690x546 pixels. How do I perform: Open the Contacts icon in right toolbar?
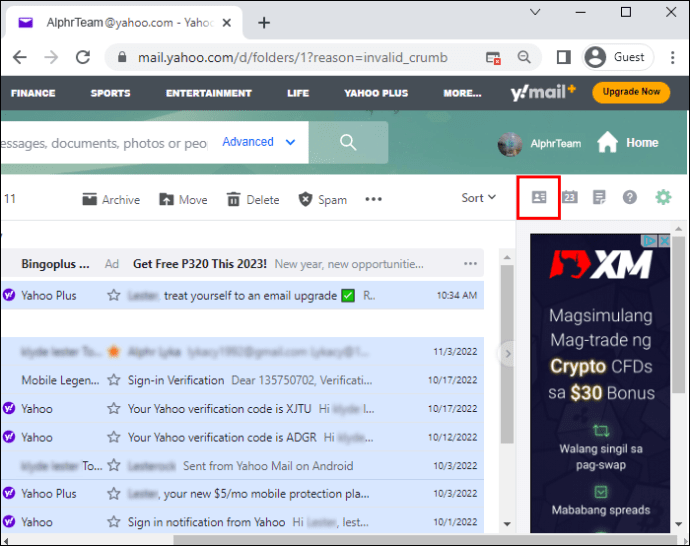click(539, 198)
